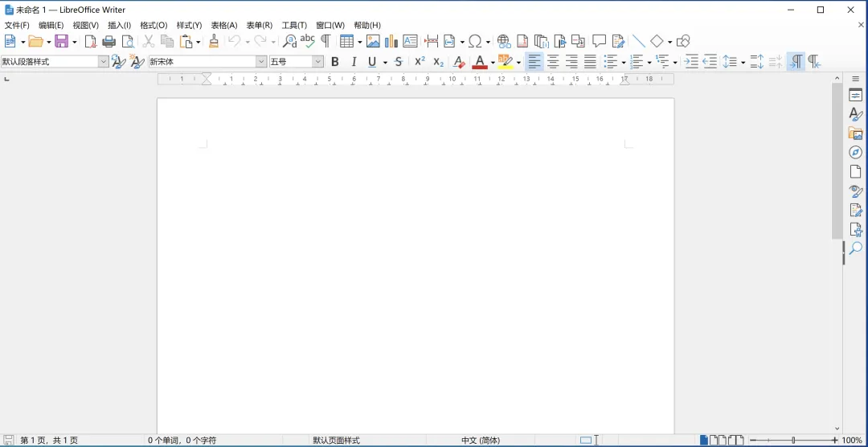Screen dimensions: 868x447
Task: Click the Print icon
Action: pyautogui.click(x=109, y=41)
